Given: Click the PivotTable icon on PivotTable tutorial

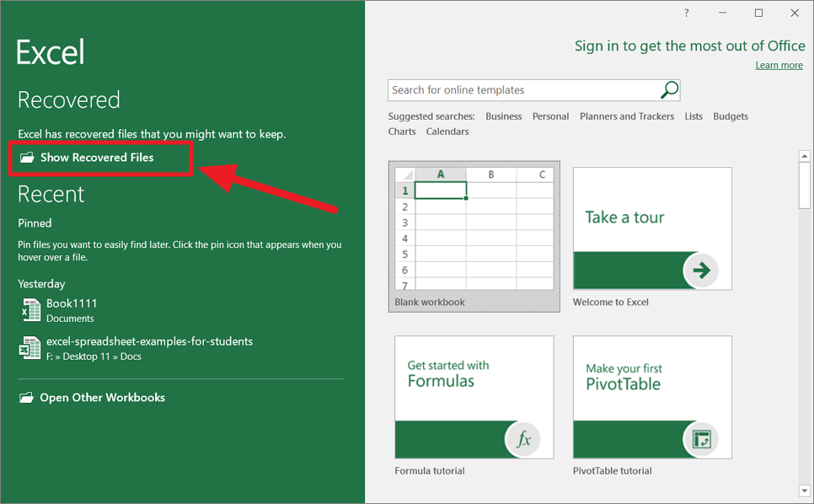Looking at the screenshot, I should [701, 439].
